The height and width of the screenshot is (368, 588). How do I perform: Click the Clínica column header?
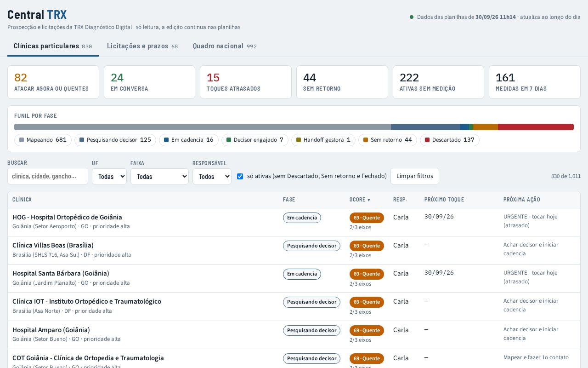coord(22,200)
